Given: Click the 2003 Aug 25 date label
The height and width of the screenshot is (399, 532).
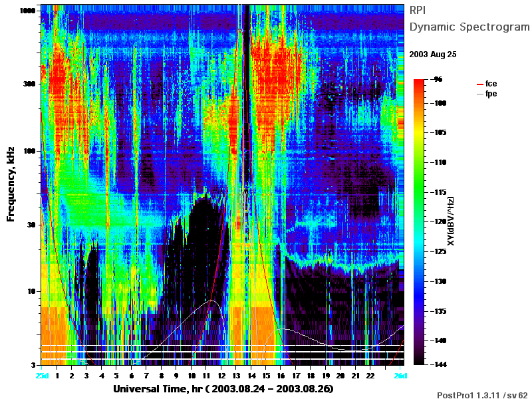Looking at the screenshot, I should pyautogui.click(x=433, y=55).
